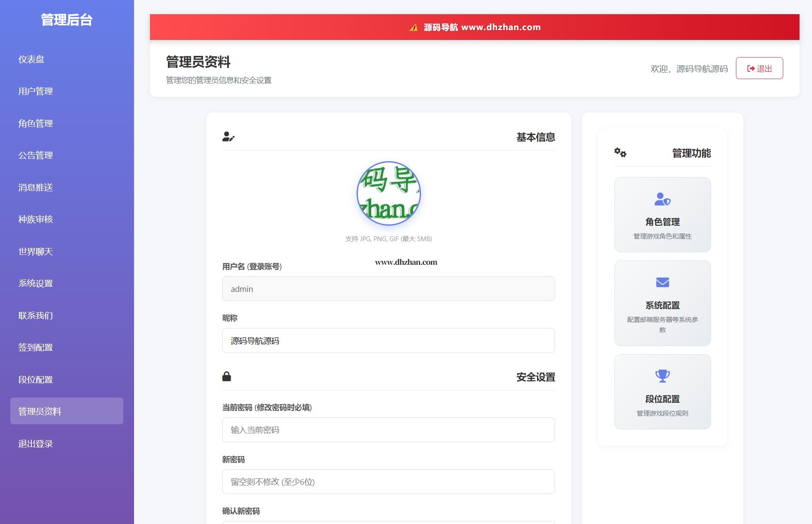
Task: Navigate to 种族审核 in sidebar
Action: pyautogui.click(x=36, y=219)
